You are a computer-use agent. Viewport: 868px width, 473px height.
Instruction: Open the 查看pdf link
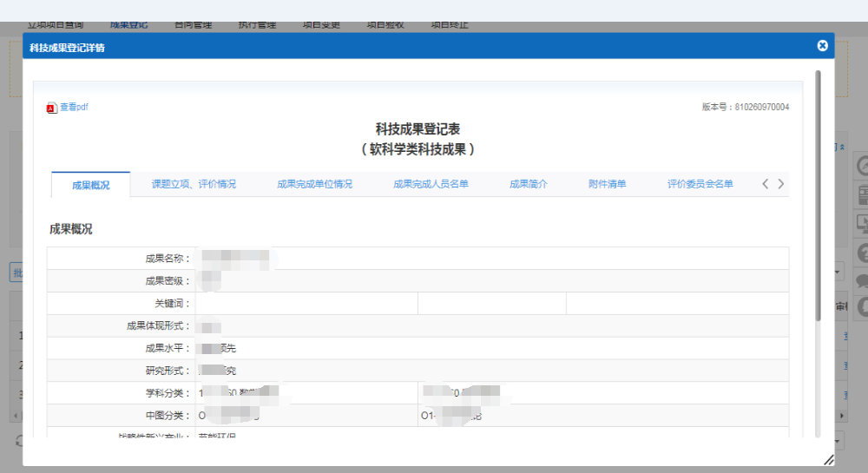click(x=74, y=108)
